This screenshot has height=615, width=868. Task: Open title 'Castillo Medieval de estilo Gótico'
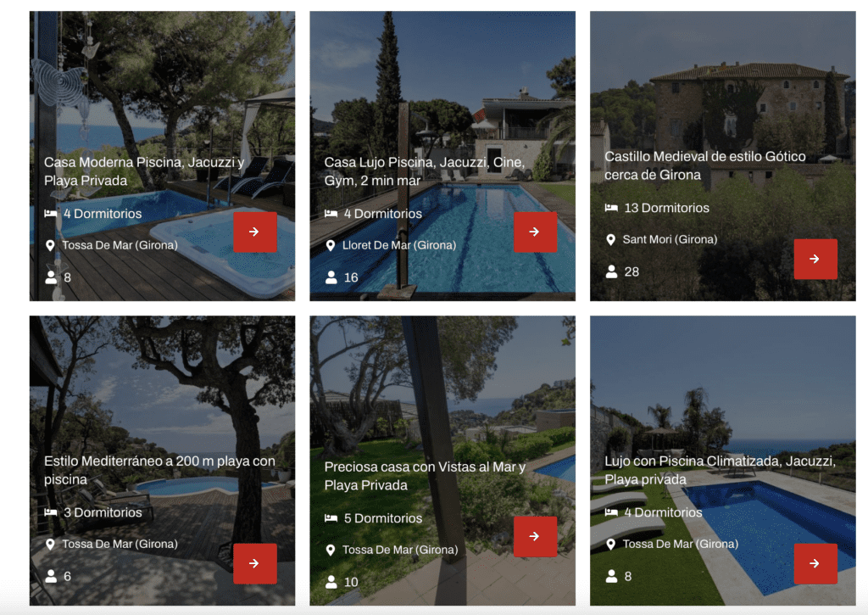(x=704, y=165)
